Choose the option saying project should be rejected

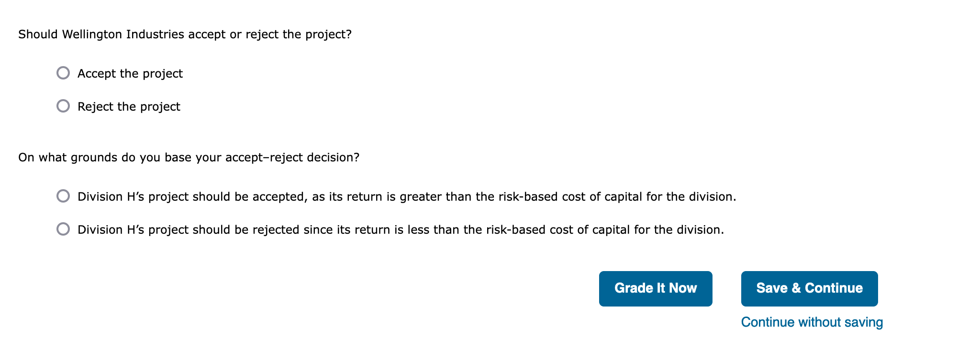point(63,229)
